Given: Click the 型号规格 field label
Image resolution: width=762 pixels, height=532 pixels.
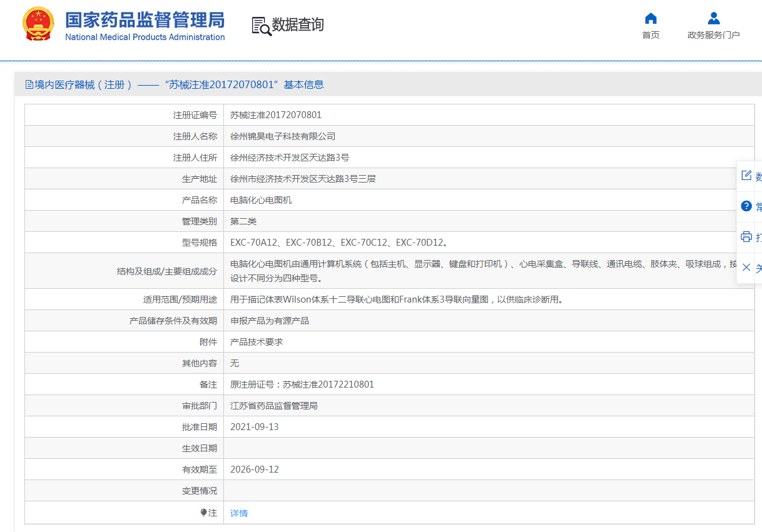Looking at the screenshot, I should tap(200, 243).
